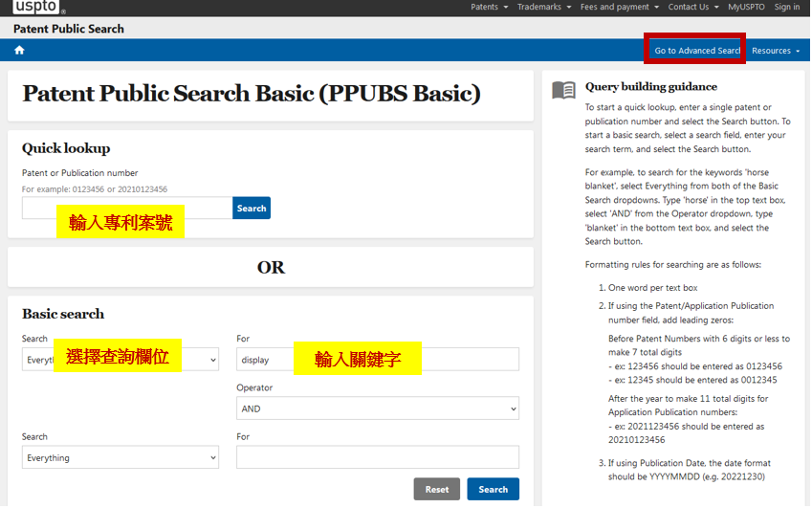Click Sign in
Viewport: 812px width, 508px height.
coord(786,7)
